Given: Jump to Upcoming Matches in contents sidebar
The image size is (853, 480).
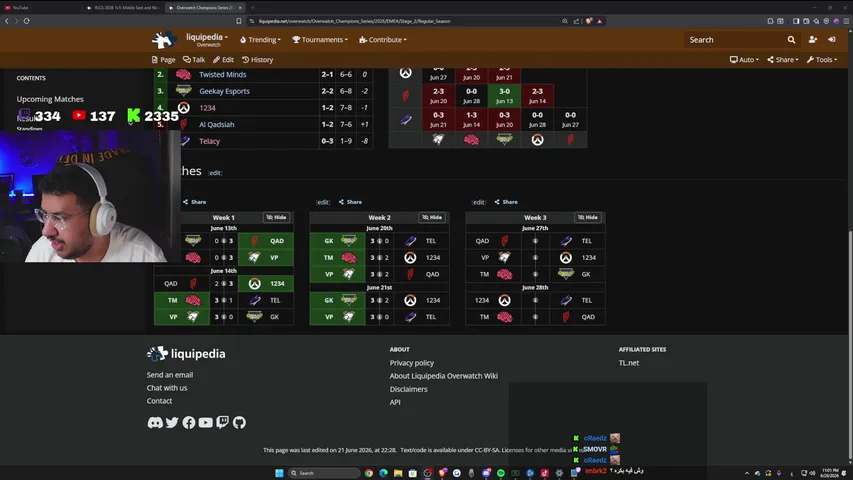Looking at the screenshot, I should point(50,99).
